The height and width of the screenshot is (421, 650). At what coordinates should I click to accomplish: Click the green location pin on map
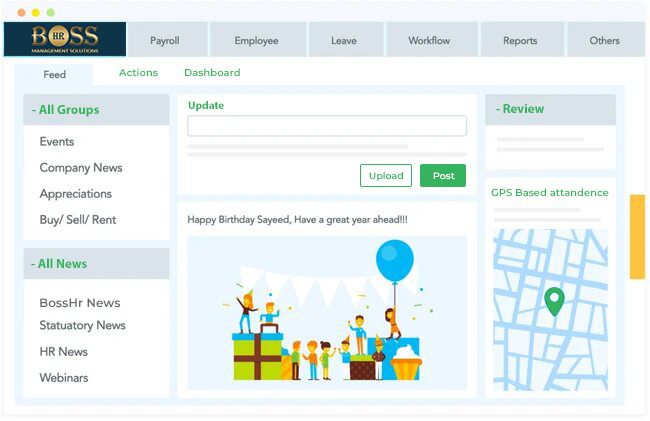pyautogui.click(x=554, y=301)
